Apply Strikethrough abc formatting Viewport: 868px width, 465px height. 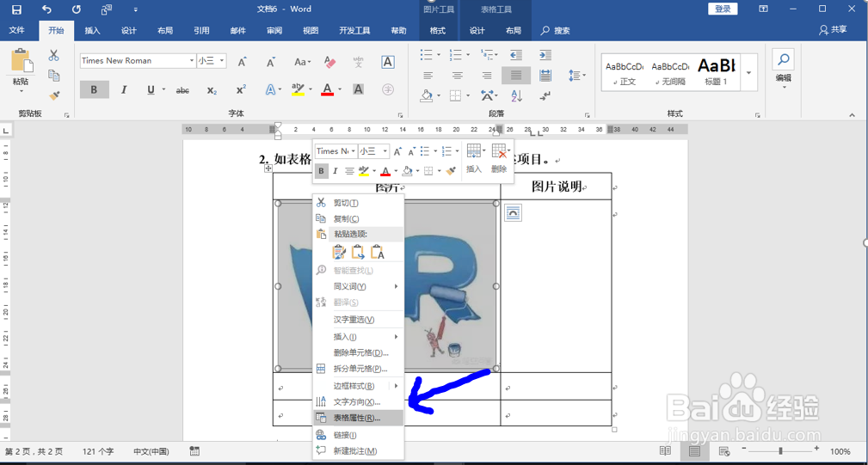pyautogui.click(x=182, y=90)
